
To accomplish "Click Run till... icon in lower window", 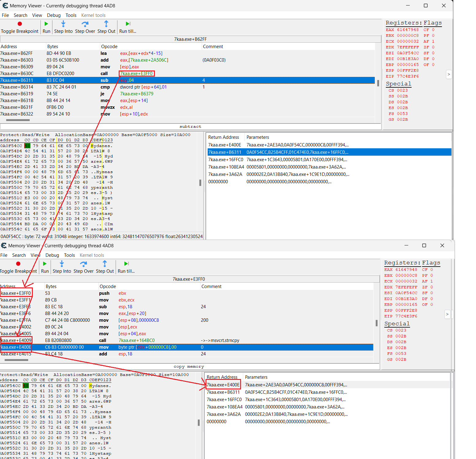I will point(126,264).
